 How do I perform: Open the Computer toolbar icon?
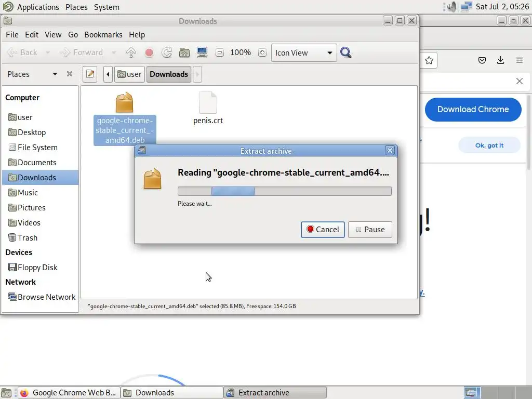pos(202,52)
